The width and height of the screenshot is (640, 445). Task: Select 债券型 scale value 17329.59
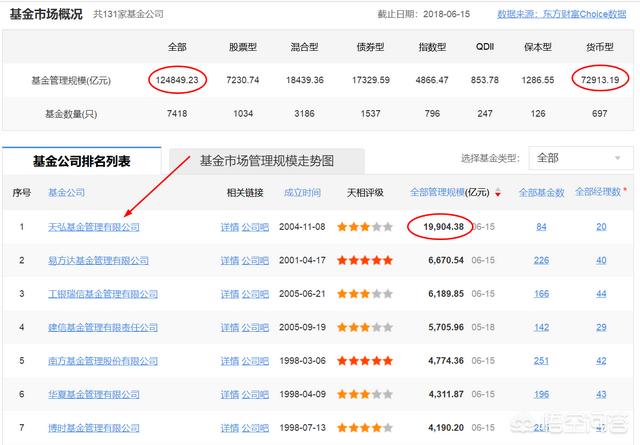[371, 80]
